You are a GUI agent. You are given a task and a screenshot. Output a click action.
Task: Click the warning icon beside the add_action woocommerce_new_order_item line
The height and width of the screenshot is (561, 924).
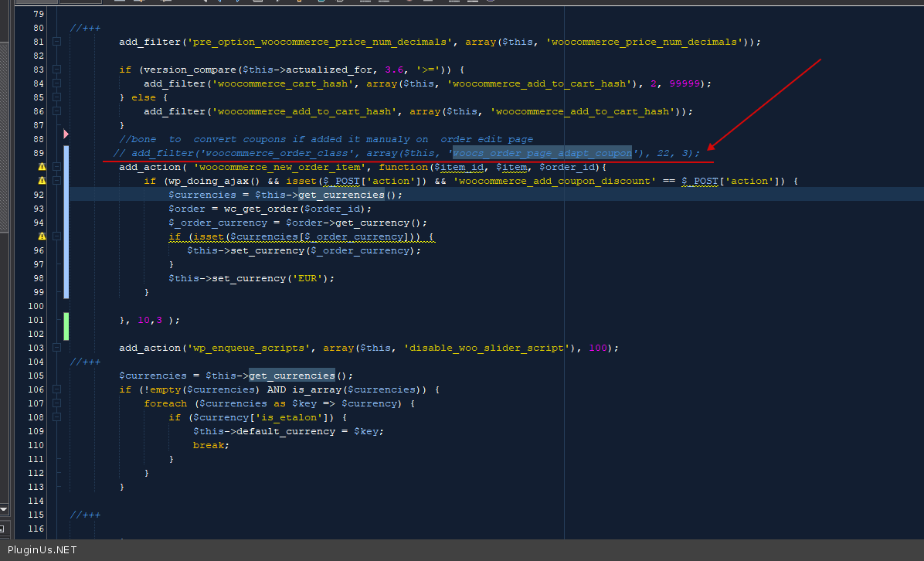[x=42, y=167]
